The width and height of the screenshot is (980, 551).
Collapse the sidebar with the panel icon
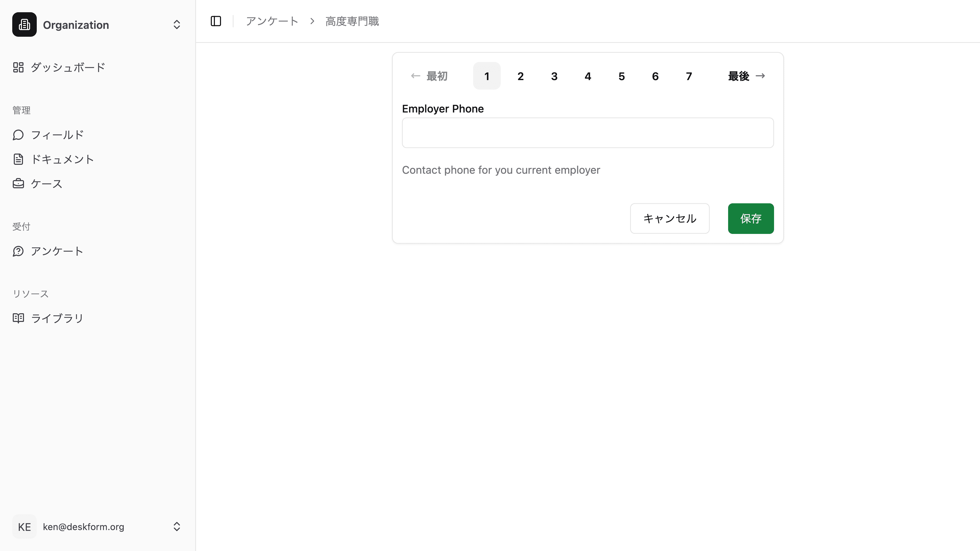(x=216, y=21)
